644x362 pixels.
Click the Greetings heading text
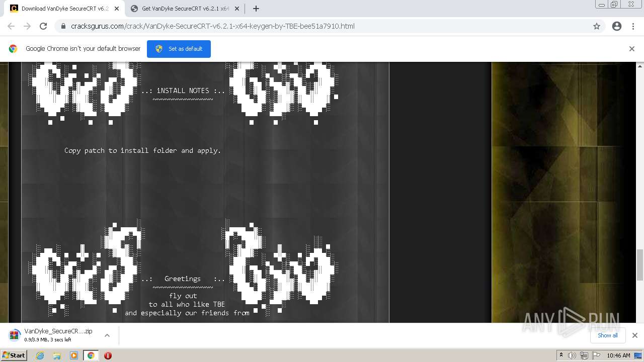183,279
